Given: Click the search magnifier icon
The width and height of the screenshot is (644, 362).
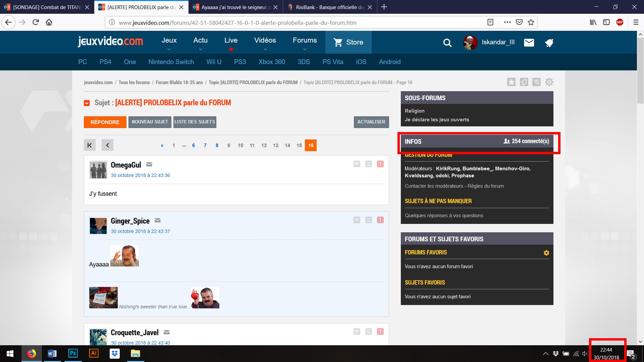Looking at the screenshot, I should [x=447, y=43].
